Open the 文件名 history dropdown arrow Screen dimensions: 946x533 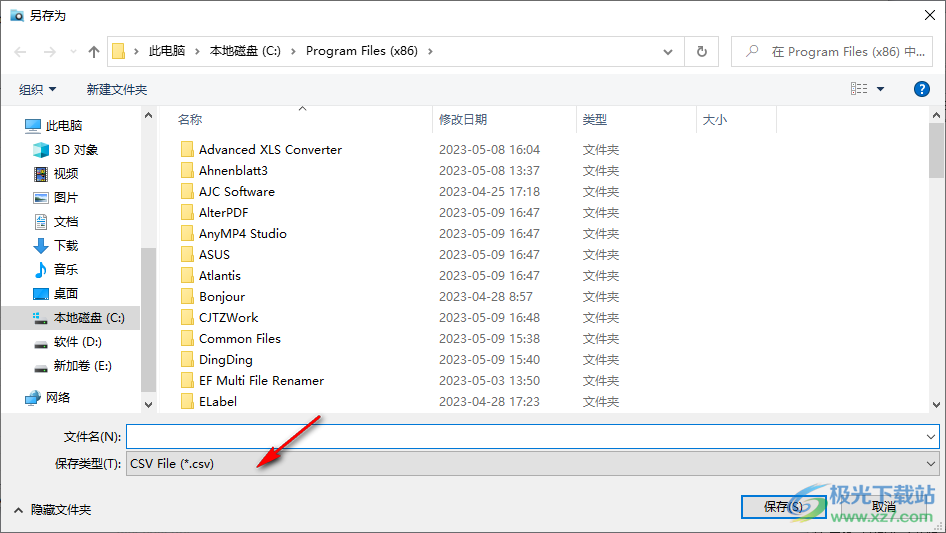[931, 436]
